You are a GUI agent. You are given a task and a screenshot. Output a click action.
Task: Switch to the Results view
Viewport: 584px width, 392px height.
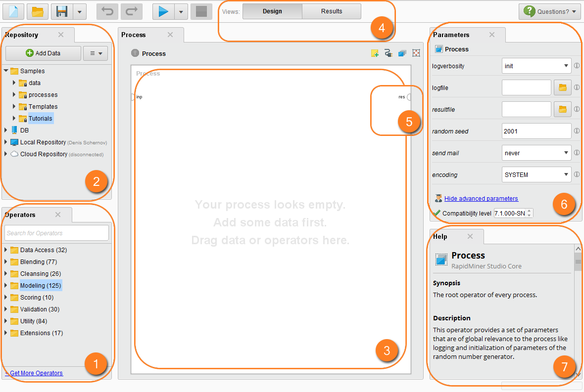point(331,11)
